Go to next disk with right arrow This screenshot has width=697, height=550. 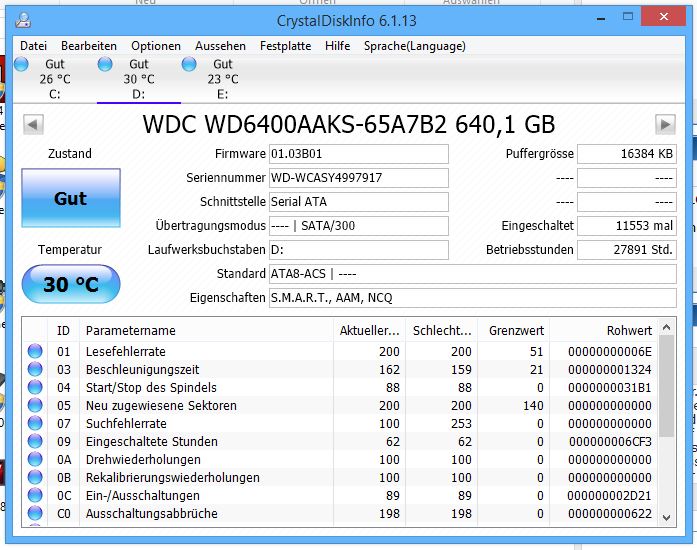coord(665,124)
